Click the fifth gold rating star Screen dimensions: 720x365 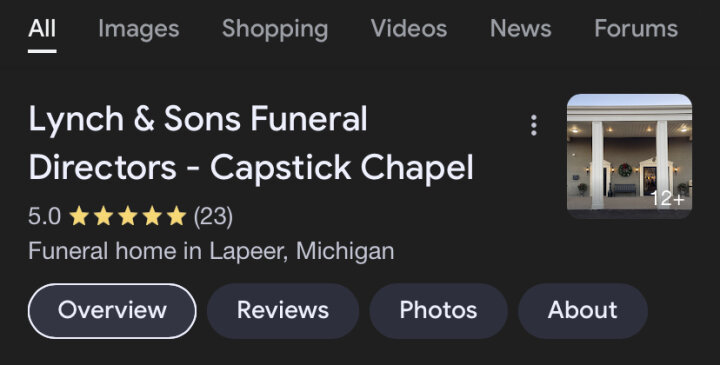(176, 216)
